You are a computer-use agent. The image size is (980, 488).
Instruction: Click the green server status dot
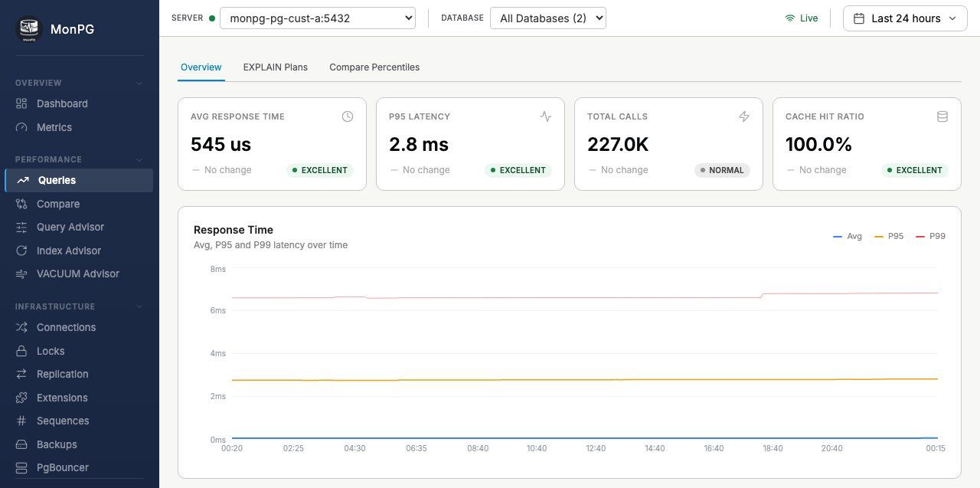[212, 18]
